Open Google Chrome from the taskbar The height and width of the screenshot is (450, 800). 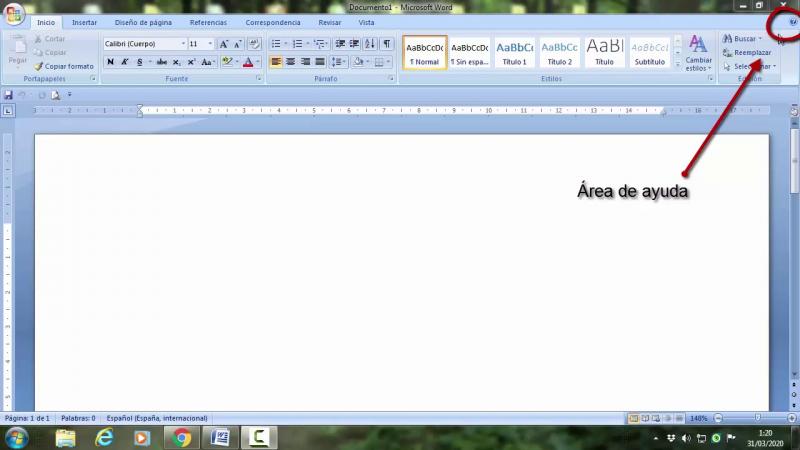point(181,437)
